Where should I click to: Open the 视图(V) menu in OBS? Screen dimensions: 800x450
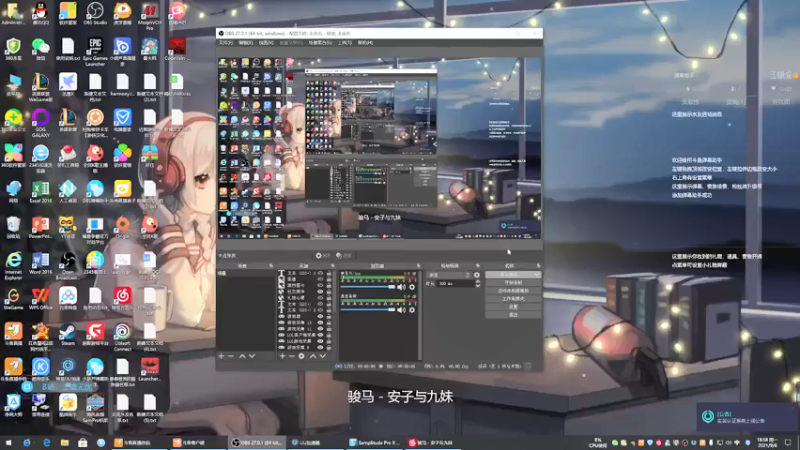point(266,43)
